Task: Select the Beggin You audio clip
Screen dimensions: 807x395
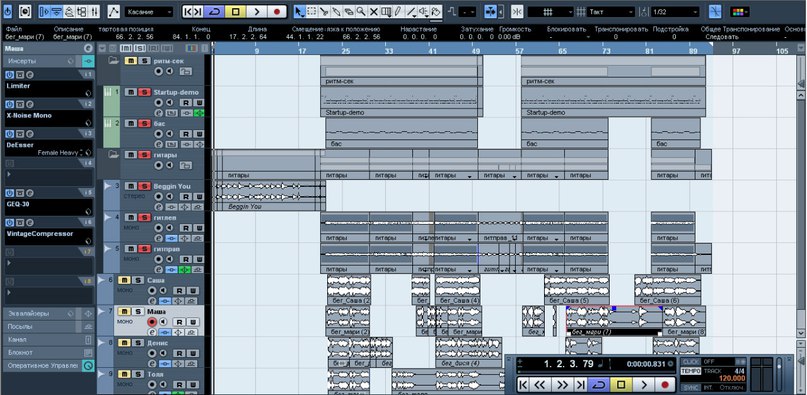Action: point(269,195)
